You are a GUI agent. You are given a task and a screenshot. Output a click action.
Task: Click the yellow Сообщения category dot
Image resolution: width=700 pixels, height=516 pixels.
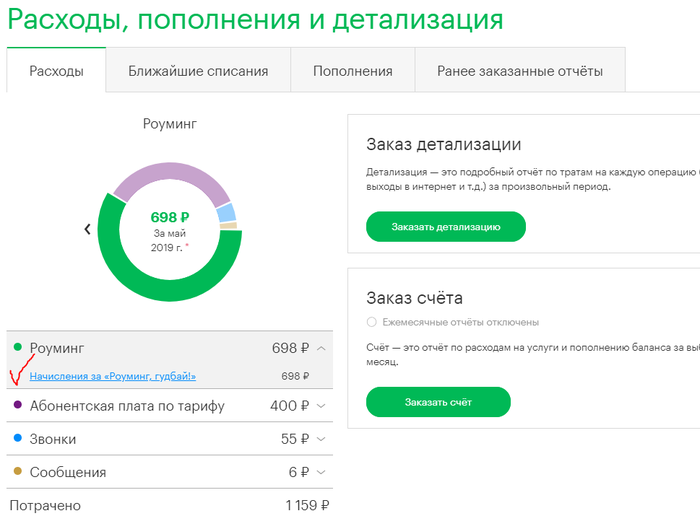(x=18, y=471)
